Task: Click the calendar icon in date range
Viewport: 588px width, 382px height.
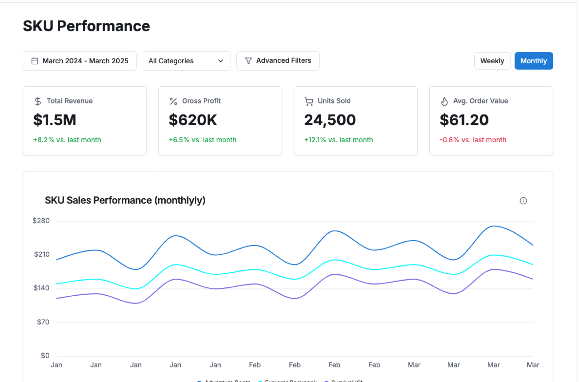Action: (x=35, y=61)
